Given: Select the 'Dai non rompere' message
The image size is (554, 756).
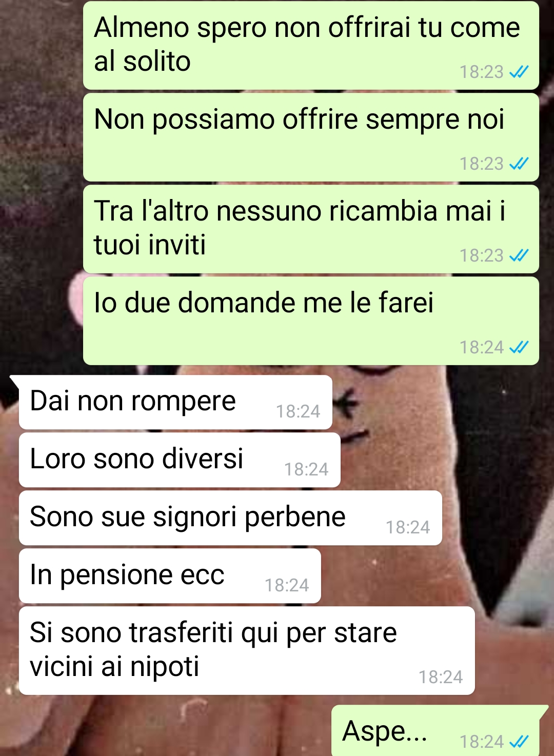Looking at the screenshot, I should (175, 403).
